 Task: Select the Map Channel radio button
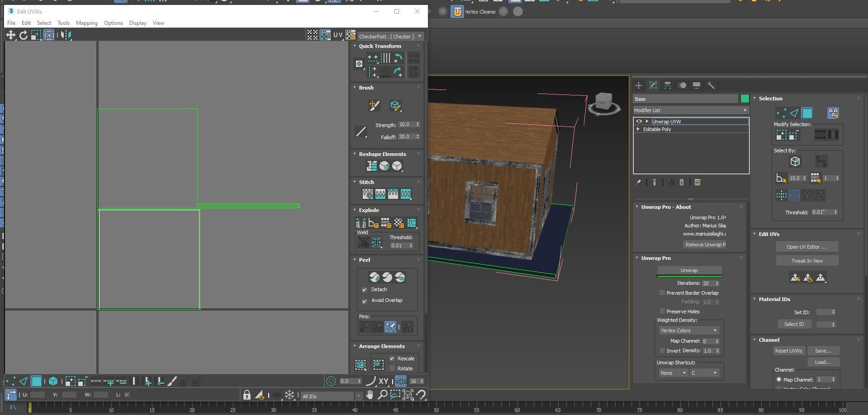click(x=779, y=380)
